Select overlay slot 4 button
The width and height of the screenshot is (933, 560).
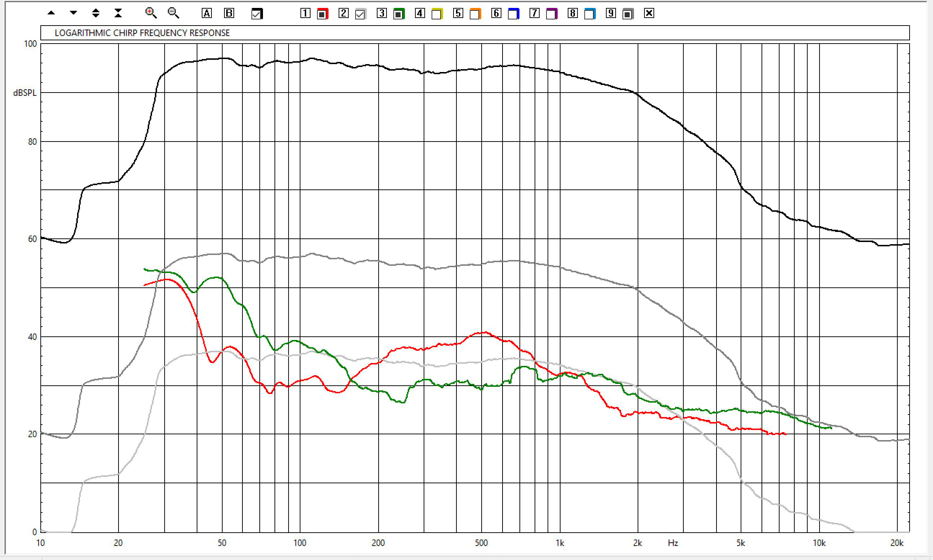pyautogui.click(x=420, y=13)
